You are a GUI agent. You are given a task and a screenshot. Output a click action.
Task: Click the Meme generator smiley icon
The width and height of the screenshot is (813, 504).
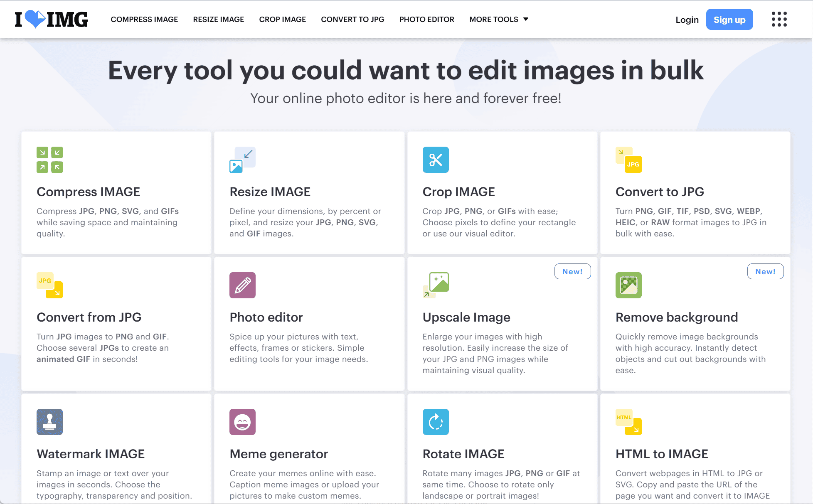coord(242,422)
